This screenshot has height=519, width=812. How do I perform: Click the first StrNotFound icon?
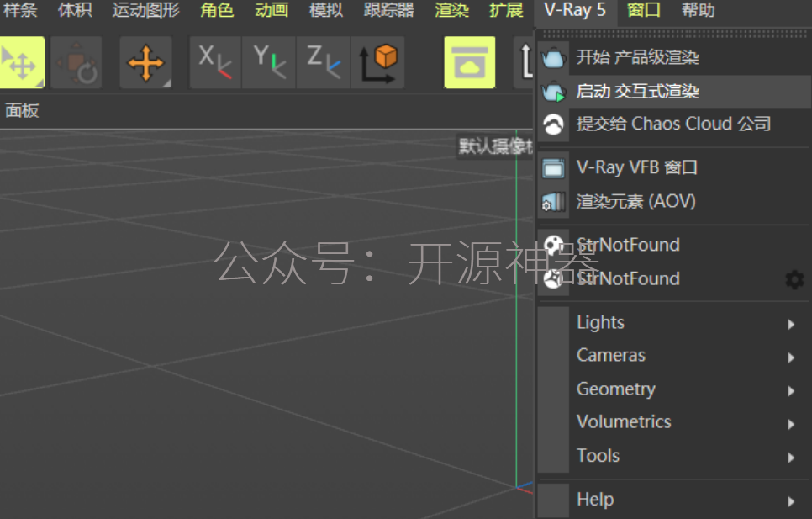pyautogui.click(x=553, y=245)
